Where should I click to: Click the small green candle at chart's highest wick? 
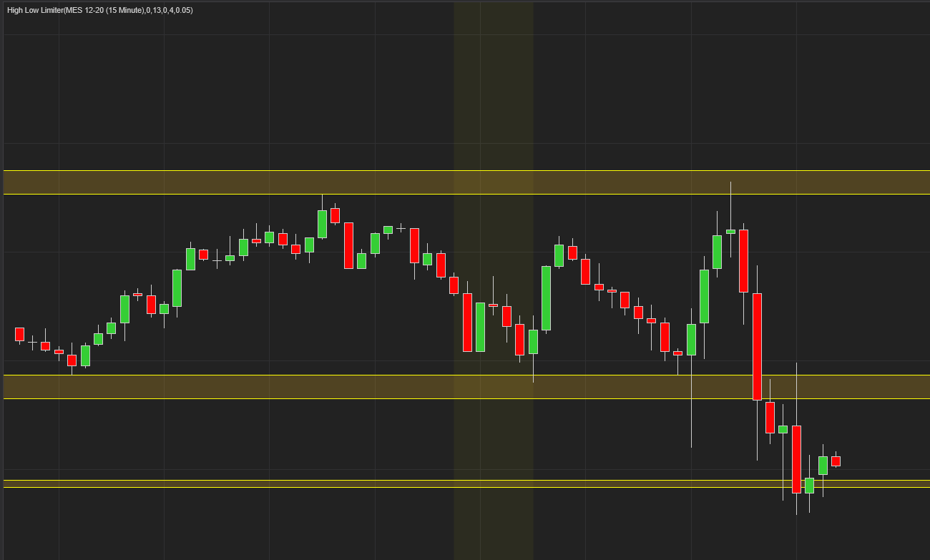(730, 231)
